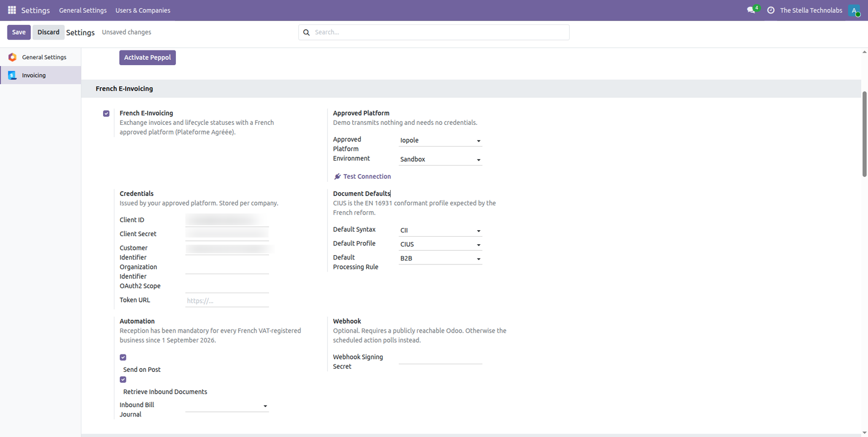Click the vertical page scrollbar
Image resolution: width=868 pixels, height=437 pixels.
pyautogui.click(x=864, y=134)
